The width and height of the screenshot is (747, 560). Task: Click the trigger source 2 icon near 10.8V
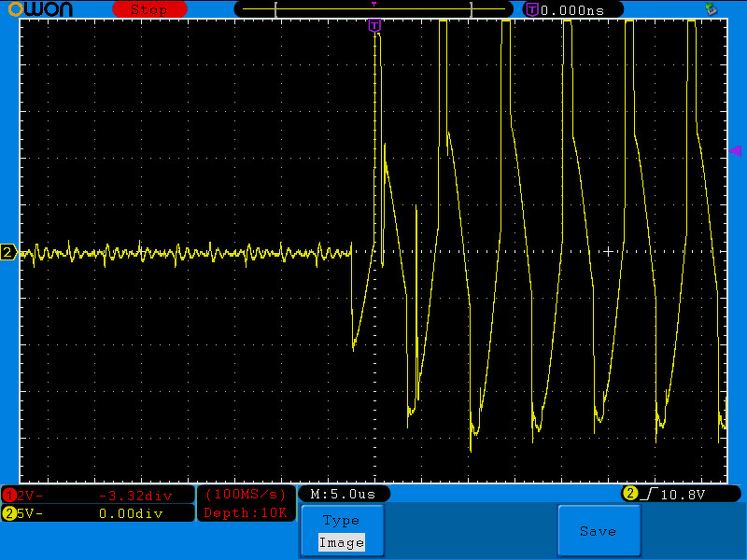coord(629,494)
